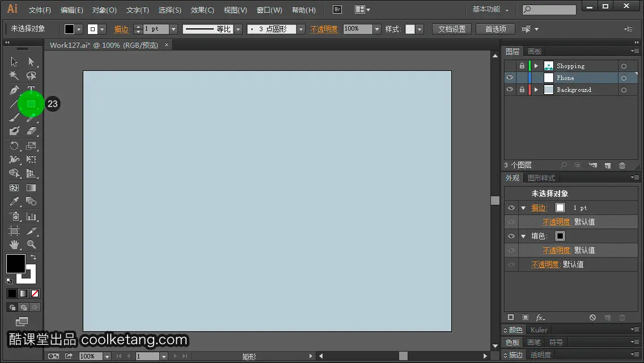Viewport: 644px width, 363px height.
Task: Target the Shopping layer circle
Action: click(624, 66)
